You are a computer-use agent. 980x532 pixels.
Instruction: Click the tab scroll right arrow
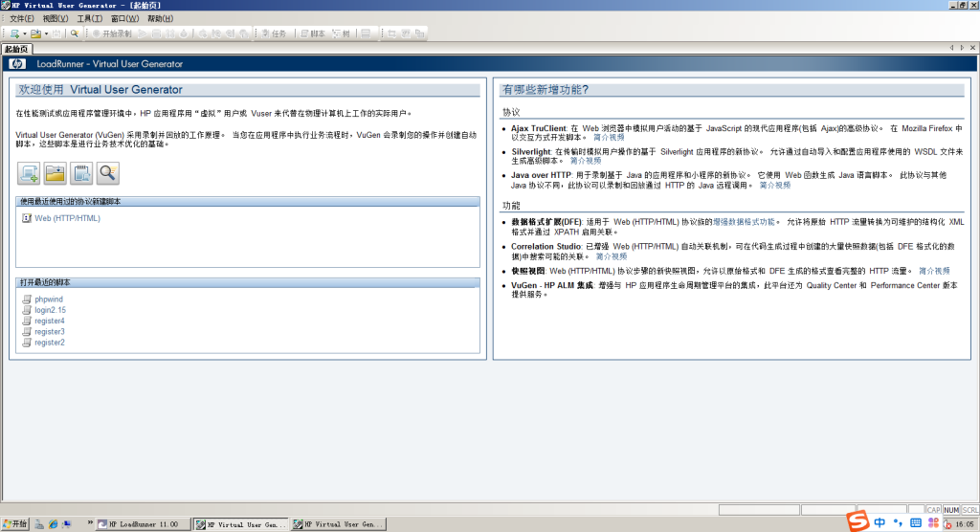962,48
